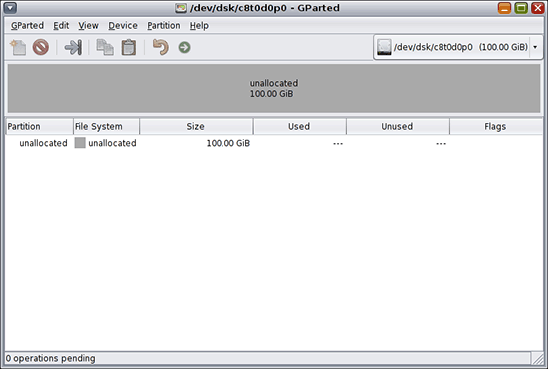Click the hard disk icon in device selector
Viewport: 548px width, 369px height.
click(x=384, y=47)
